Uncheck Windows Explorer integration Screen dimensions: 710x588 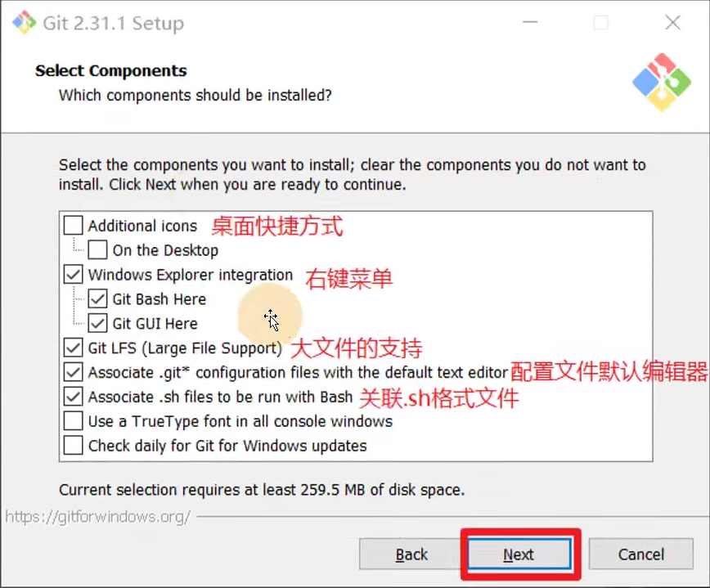[74, 274]
